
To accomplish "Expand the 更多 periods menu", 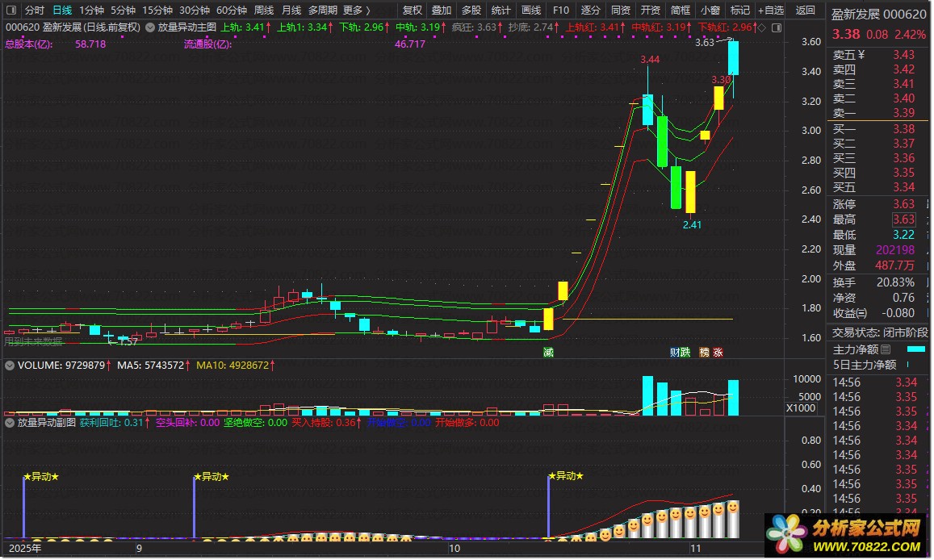I will point(356,10).
